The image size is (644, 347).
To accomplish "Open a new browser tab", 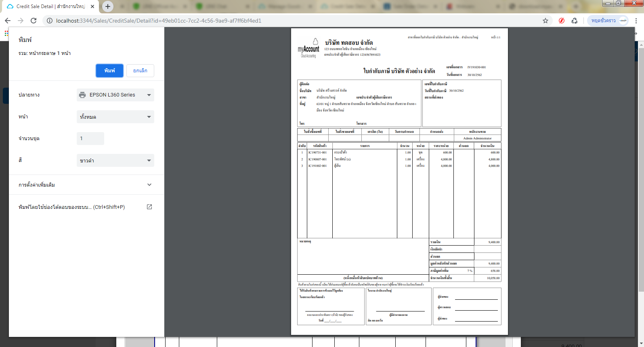I will [107, 6].
